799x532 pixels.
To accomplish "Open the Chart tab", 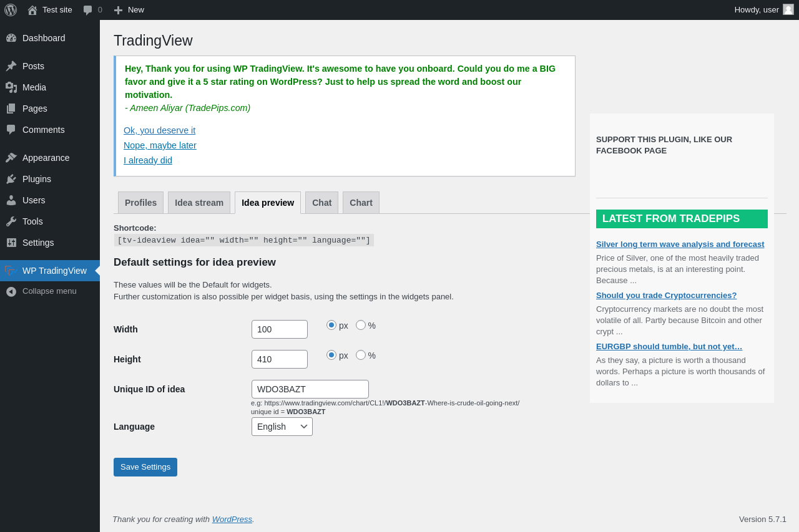I will click(x=361, y=203).
